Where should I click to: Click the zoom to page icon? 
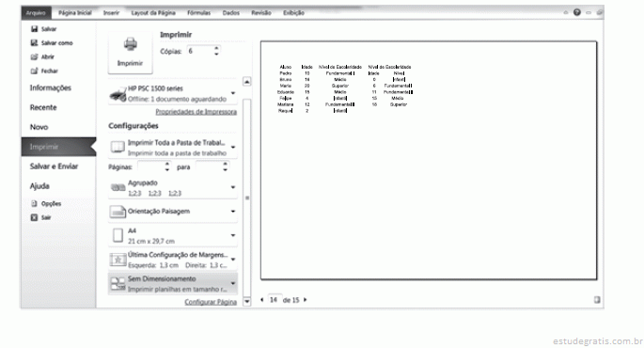coord(597,300)
